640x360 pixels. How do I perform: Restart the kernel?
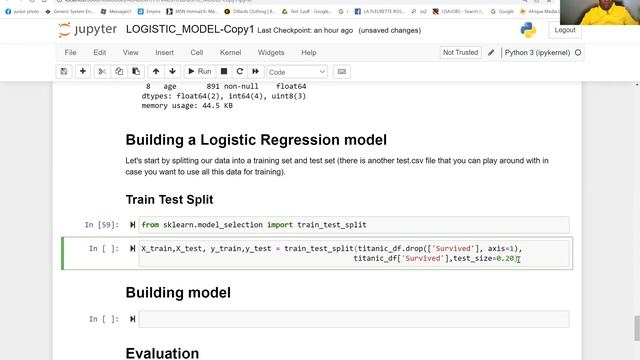(240, 71)
